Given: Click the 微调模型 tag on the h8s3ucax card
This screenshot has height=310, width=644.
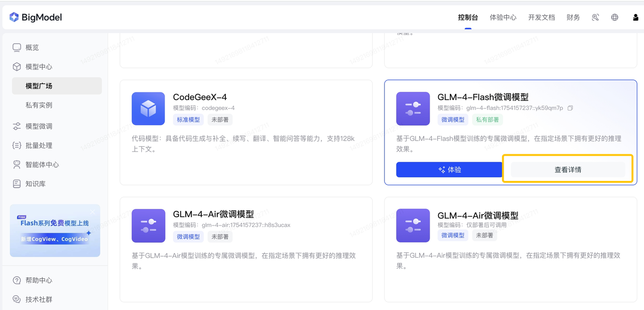Looking at the screenshot, I should pyautogui.click(x=188, y=237).
